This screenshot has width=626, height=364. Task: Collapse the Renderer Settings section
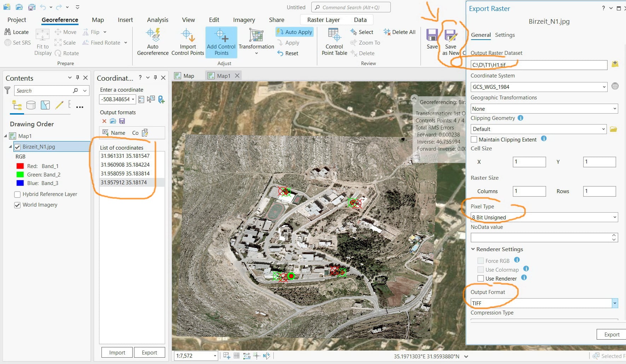point(473,249)
